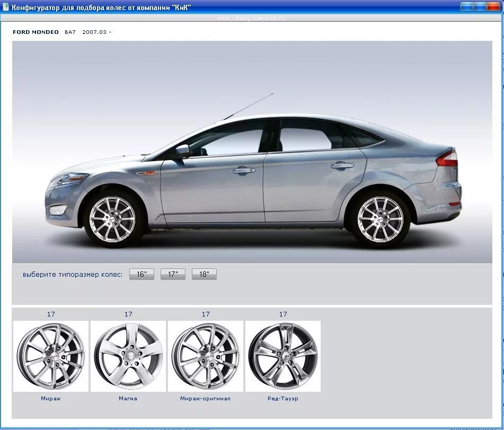This screenshot has height=430, width=504.
Task: Click the 17 size label above Мираж-оригинал
Action: [206, 314]
